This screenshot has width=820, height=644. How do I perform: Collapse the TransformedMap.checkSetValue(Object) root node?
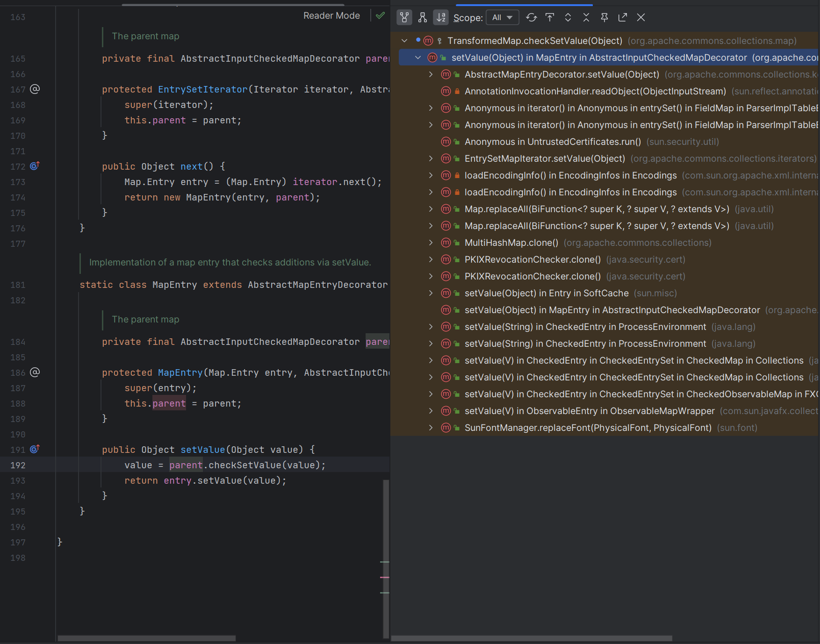tap(404, 41)
